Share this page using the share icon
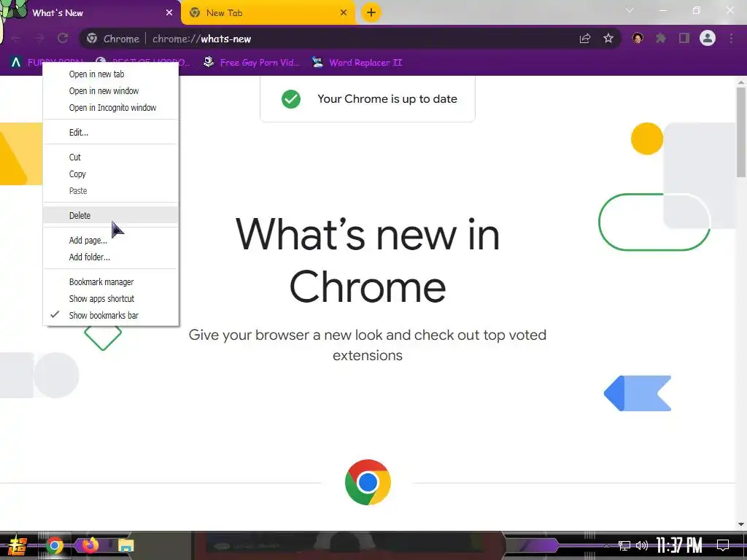Viewport: 747px width, 560px height. click(585, 39)
